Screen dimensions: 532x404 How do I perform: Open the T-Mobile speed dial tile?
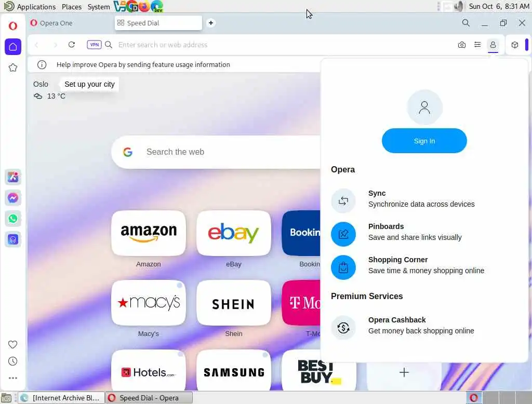[x=301, y=303]
